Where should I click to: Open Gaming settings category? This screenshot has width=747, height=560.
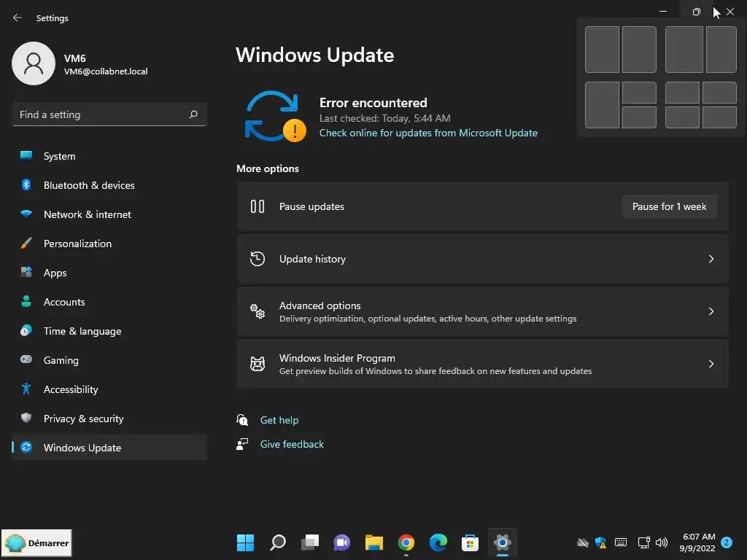click(x=109, y=360)
